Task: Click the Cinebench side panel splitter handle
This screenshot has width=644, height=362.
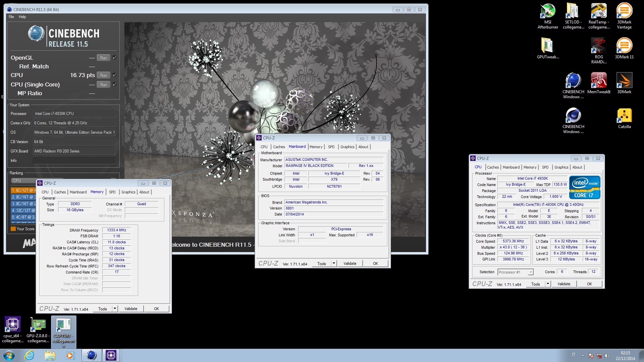Action: [122, 135]
